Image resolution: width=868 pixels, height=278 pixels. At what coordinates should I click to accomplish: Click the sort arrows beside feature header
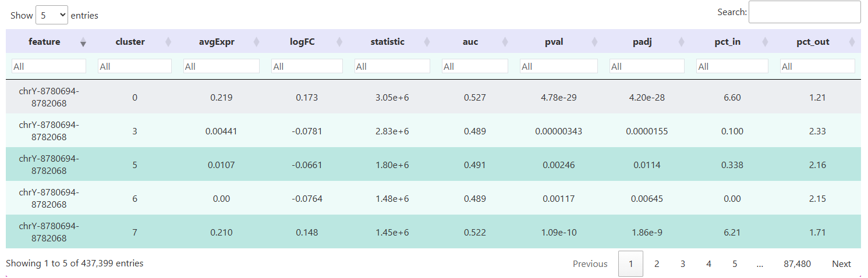pos(83,42)
